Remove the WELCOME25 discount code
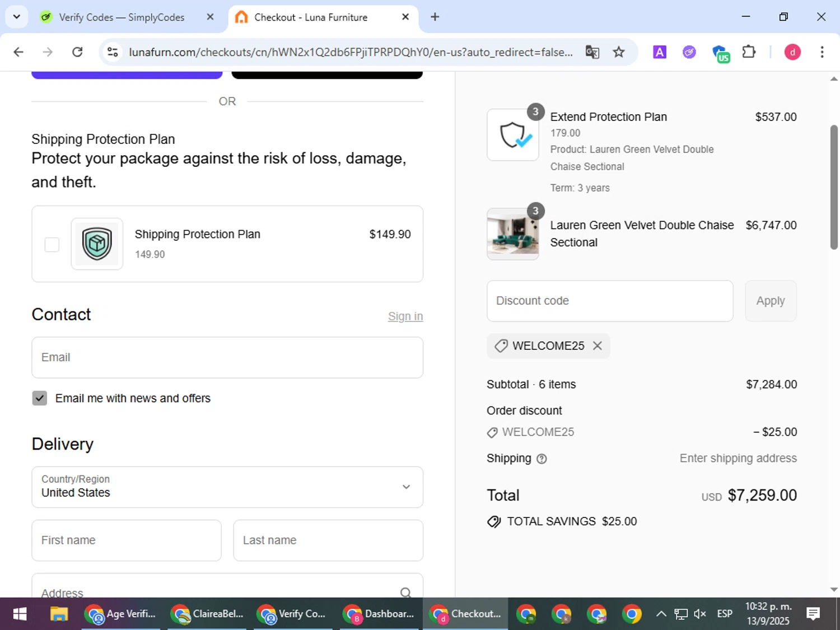 [x=598, y=346]
